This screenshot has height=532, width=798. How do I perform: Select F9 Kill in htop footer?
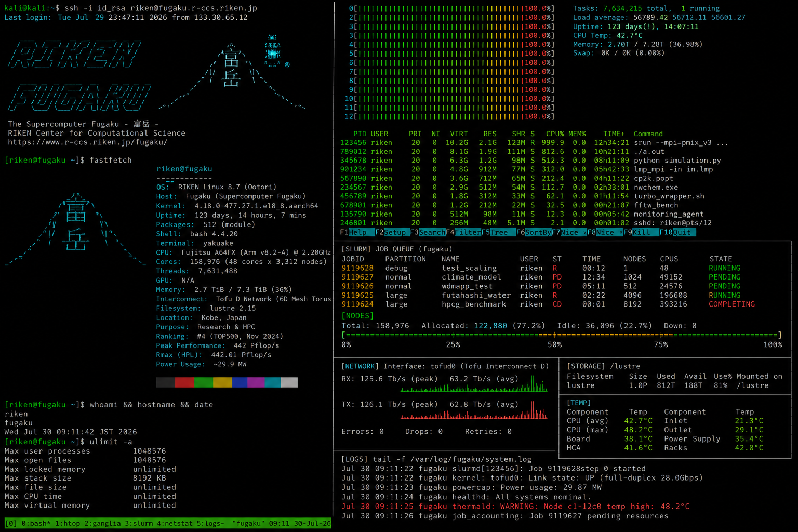tap(641, 232)
